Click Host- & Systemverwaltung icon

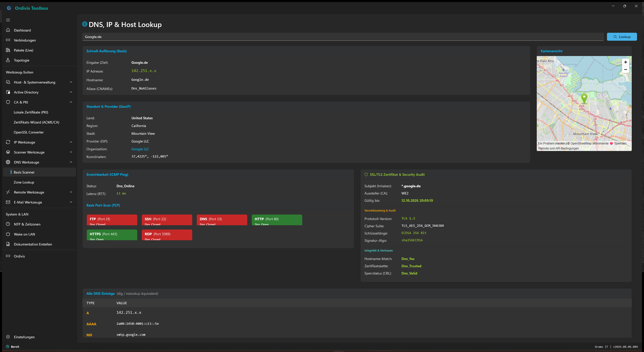pos(8,82)
